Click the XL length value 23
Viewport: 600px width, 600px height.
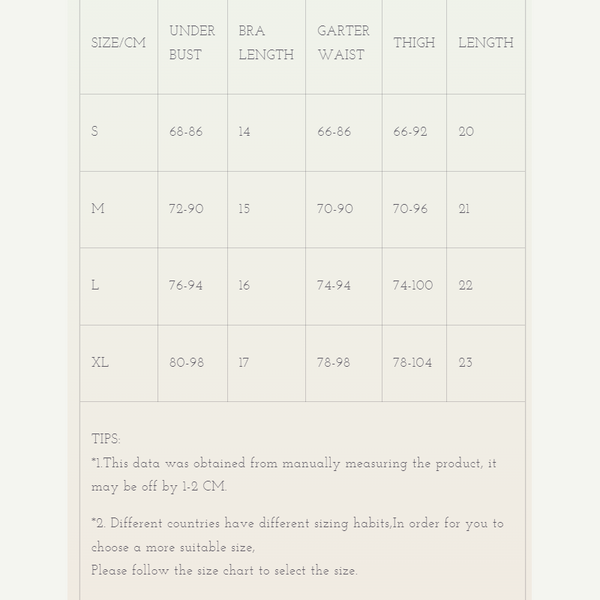point(466,363)
